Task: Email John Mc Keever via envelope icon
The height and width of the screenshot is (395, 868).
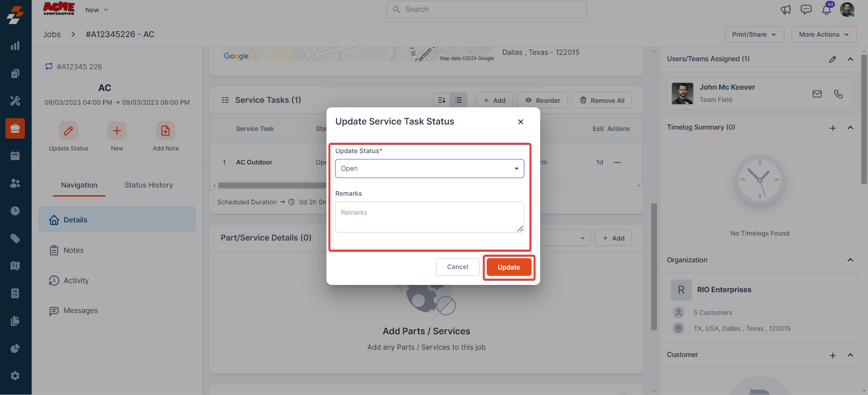Action: tap(817, 94)
